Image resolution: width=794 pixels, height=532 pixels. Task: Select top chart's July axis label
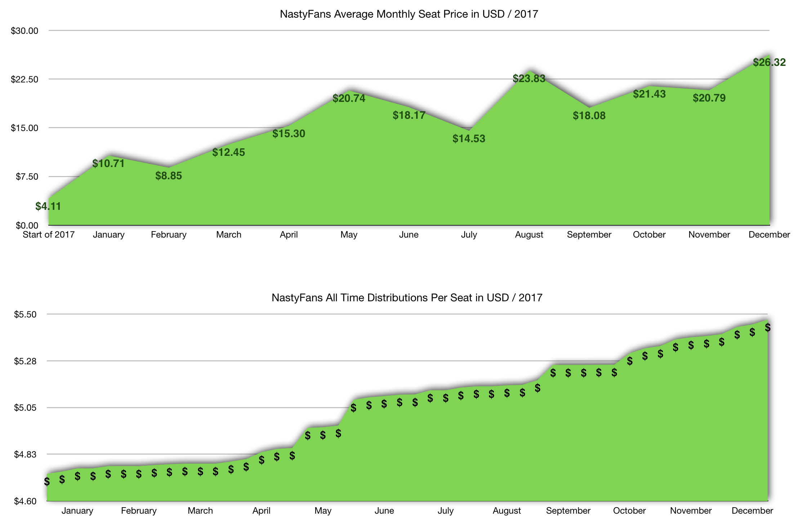click(469, 235)
